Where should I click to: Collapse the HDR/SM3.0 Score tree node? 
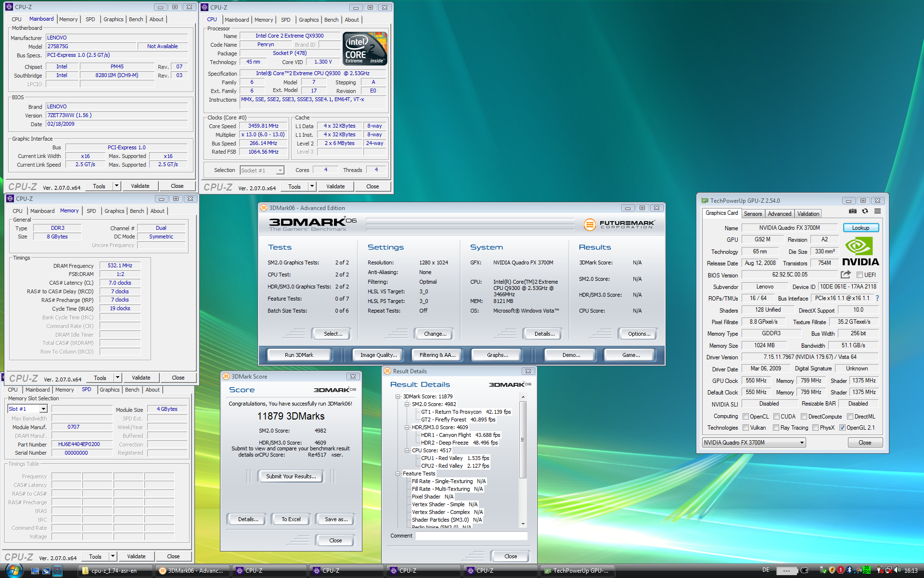coord(407,428)
